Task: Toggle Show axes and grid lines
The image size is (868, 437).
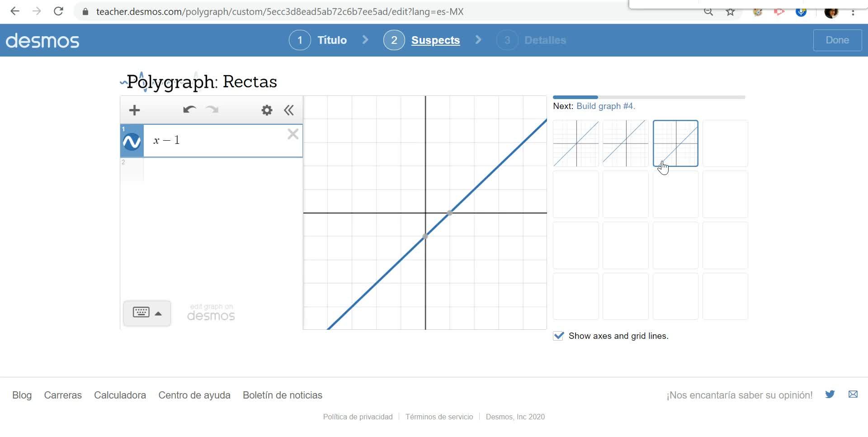Action: click(559, 336)
